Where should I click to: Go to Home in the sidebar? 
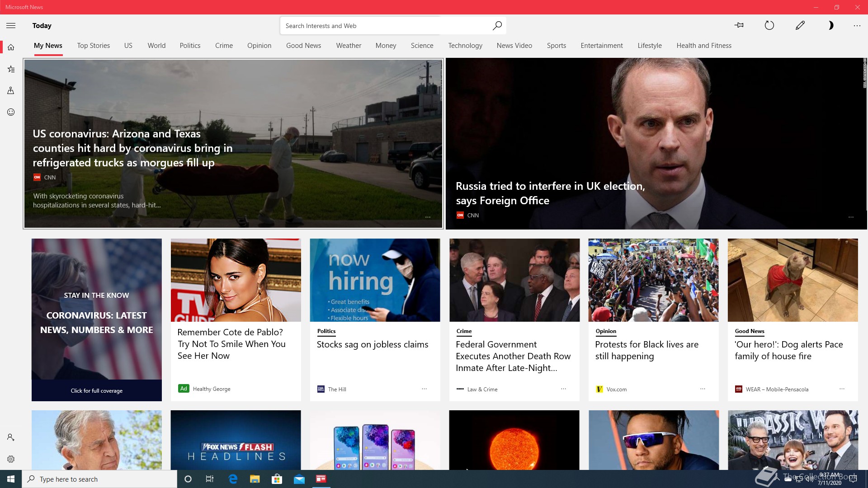pyautogui.click(x=11, y=47)
